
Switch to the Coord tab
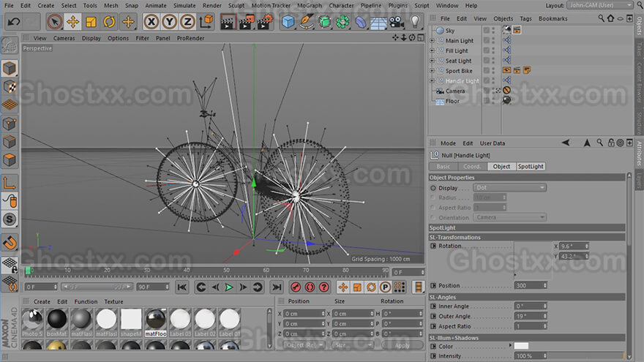(471, 167)
